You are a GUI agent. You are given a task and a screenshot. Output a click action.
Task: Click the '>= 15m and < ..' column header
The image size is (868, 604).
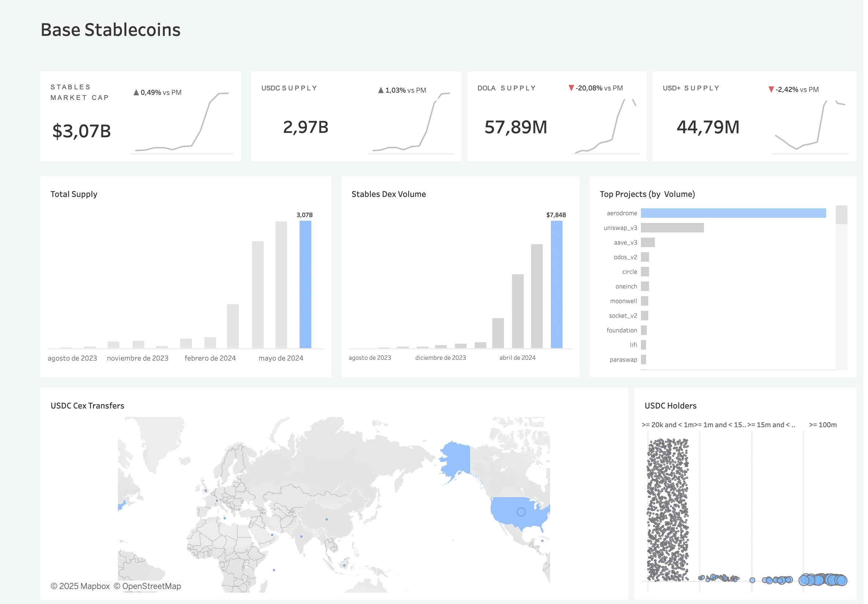click(x=771, y=425)
